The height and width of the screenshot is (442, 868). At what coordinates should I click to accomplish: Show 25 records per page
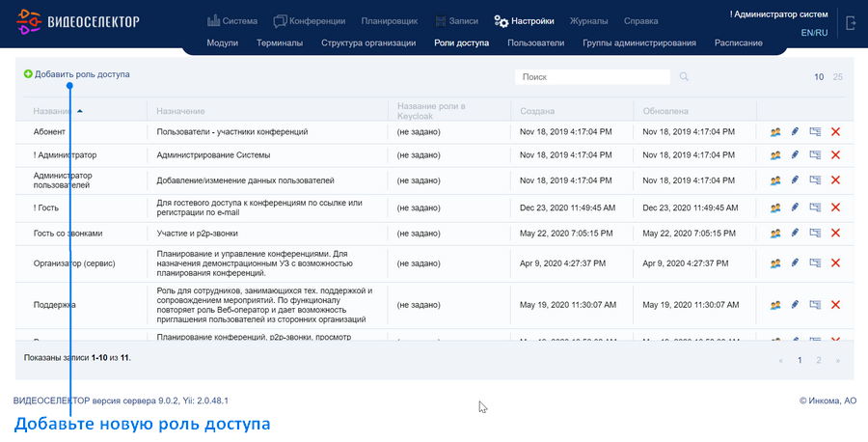tap(837, 77)
